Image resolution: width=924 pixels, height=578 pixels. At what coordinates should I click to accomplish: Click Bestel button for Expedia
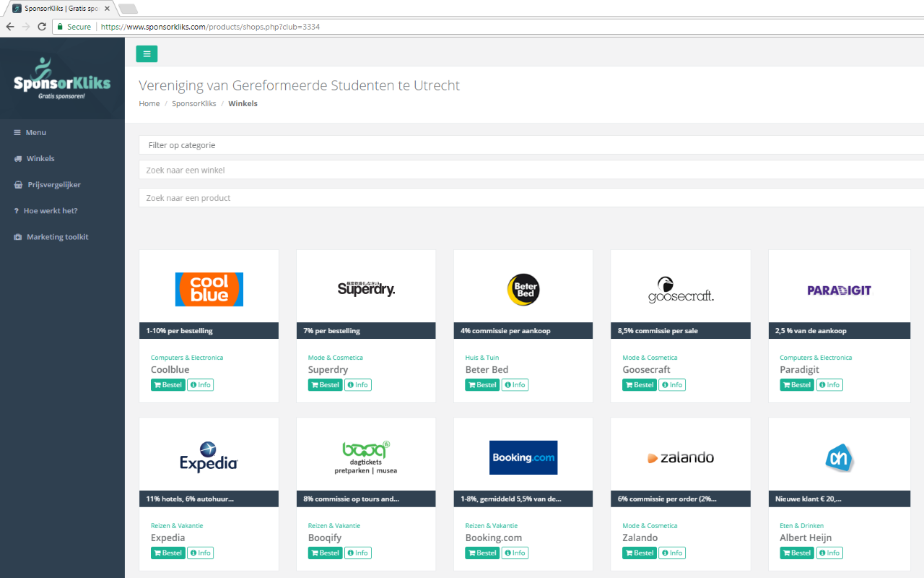coord(168,553)
